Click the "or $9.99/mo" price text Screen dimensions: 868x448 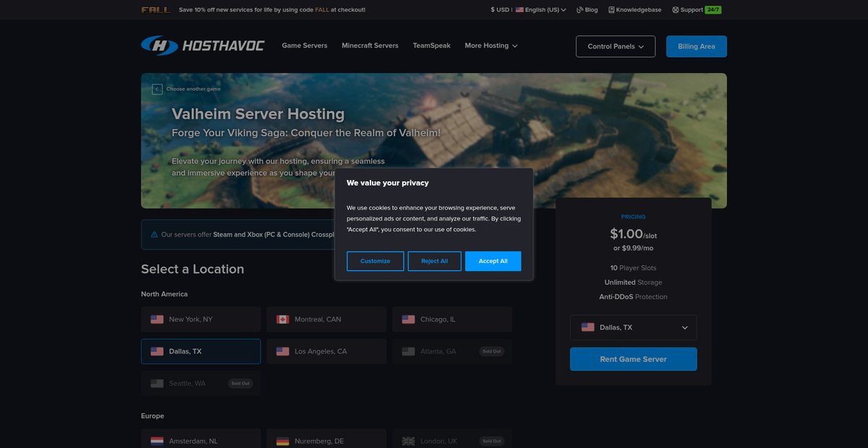[x=634, y=248]
